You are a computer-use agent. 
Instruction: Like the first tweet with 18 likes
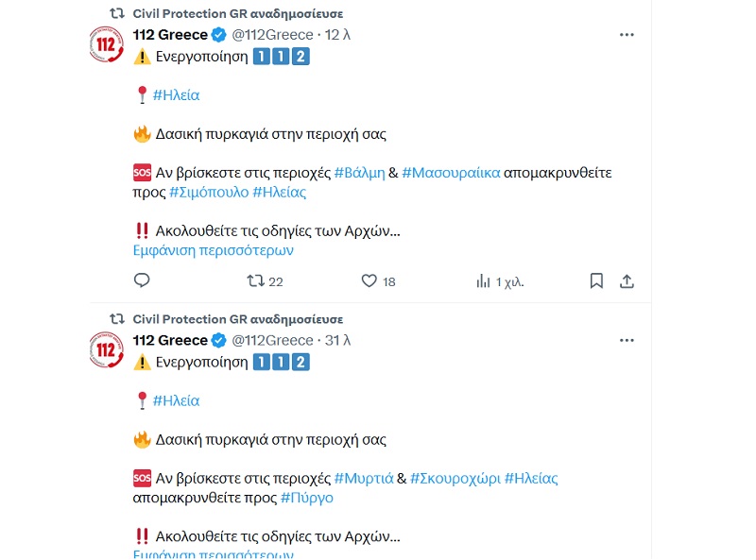369,280
